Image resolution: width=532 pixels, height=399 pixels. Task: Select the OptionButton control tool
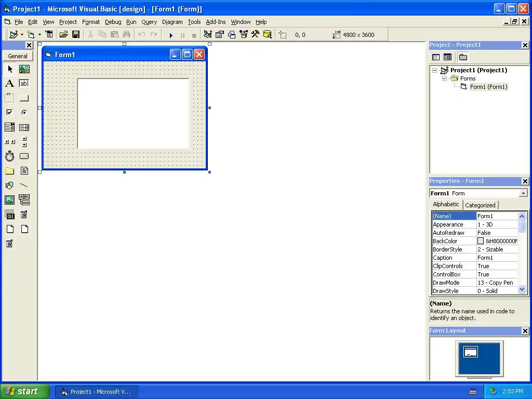pyautogui.click(x=24, y=112)
